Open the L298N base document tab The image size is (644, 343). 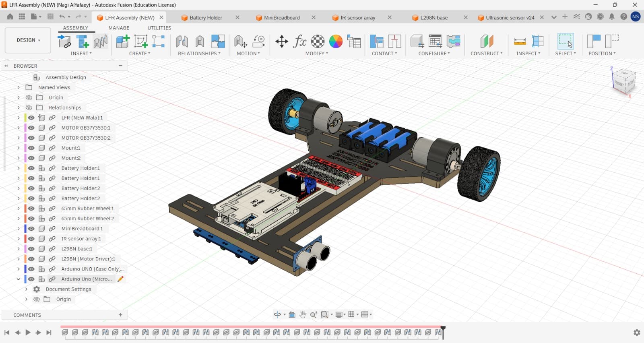pyautogui.click(x=434, y=18)
